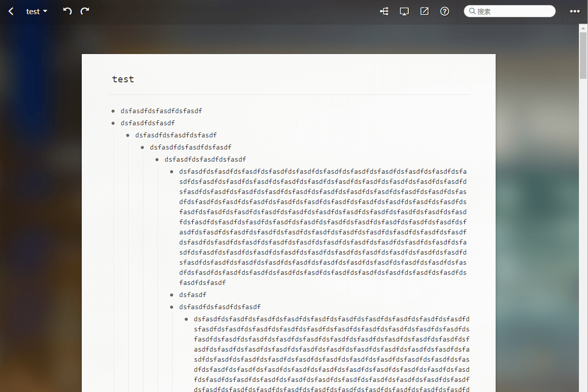The image size is (588, 392).
Task: Switch to mind map view
Action: pos(384,11)
